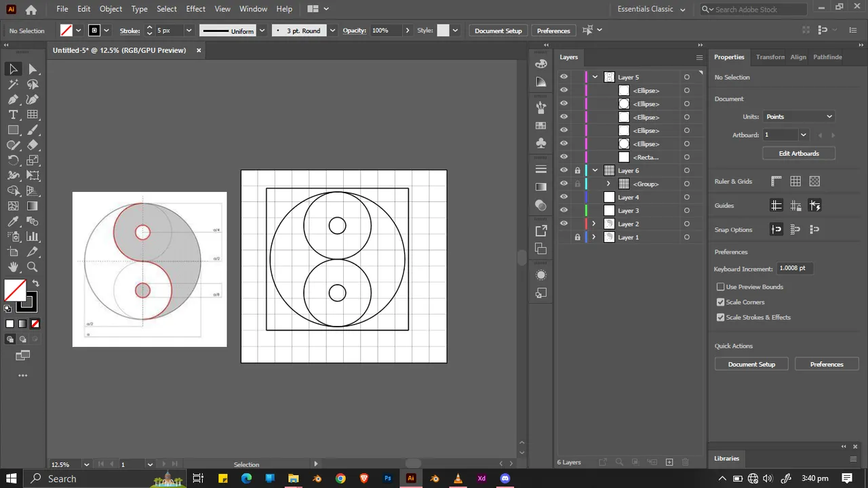The height and width of the screenshot is (488, 868).
Task: Open the Window menu
Action: tap(253, 9)
